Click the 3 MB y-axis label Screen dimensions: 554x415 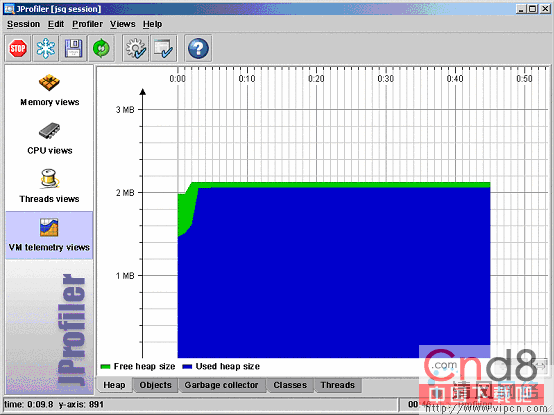coord(125,109)
